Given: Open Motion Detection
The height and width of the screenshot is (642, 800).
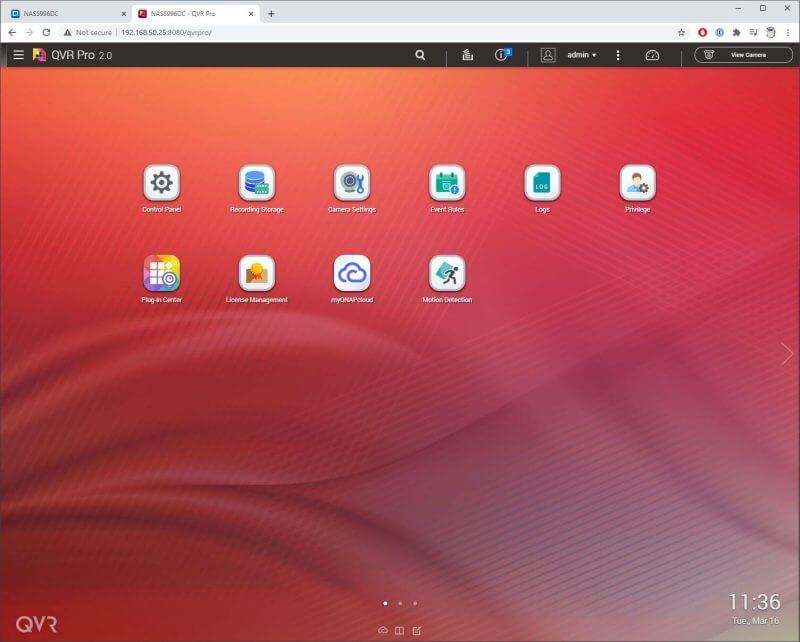Looking at the screenshot, I should [447, 273].
